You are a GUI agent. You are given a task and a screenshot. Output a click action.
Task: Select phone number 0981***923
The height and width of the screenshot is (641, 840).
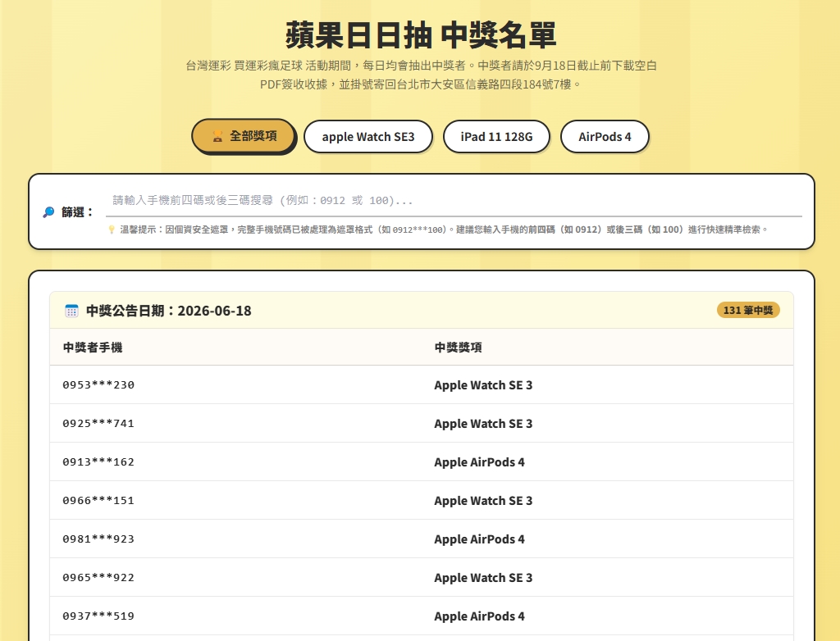click(x=98, y=539)
